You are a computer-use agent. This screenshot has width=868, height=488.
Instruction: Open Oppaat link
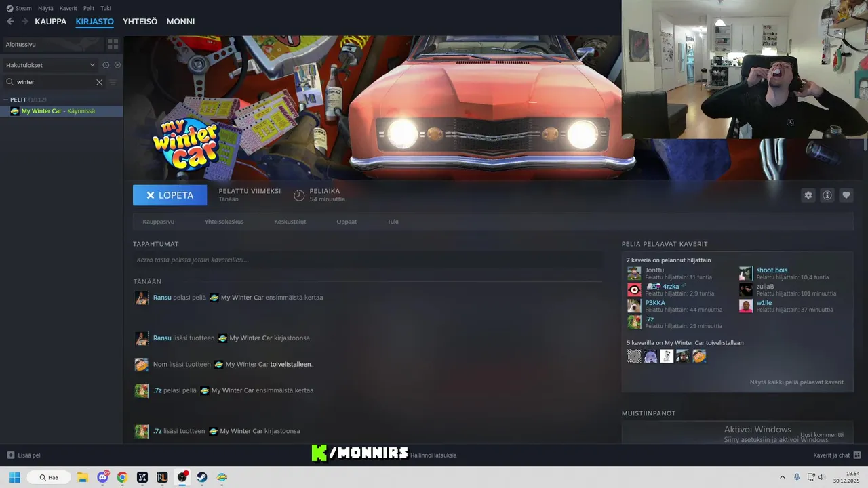[x=347, y=222]
